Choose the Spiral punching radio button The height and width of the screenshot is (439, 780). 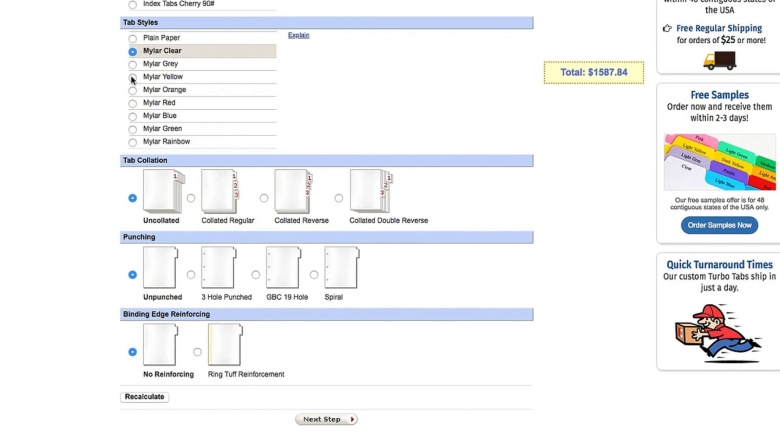(314, 274)
